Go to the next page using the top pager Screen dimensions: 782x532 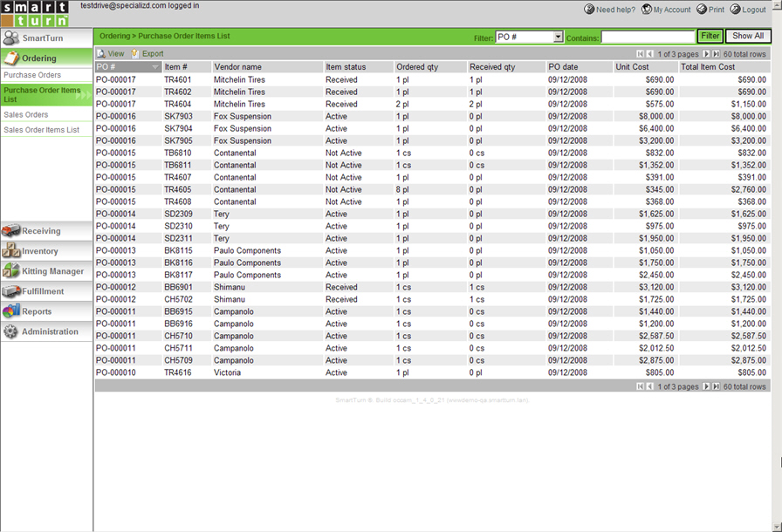pyautogui.click(x=706, y=54)
